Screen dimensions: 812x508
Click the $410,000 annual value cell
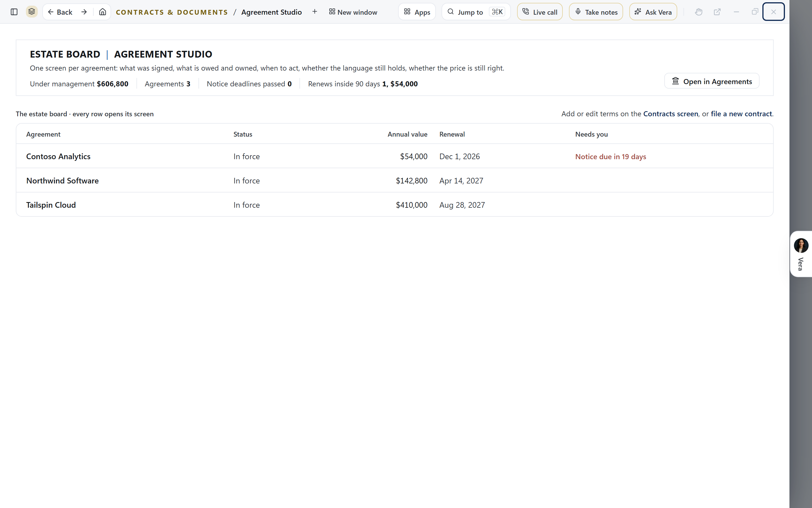[x=411, y=205]
